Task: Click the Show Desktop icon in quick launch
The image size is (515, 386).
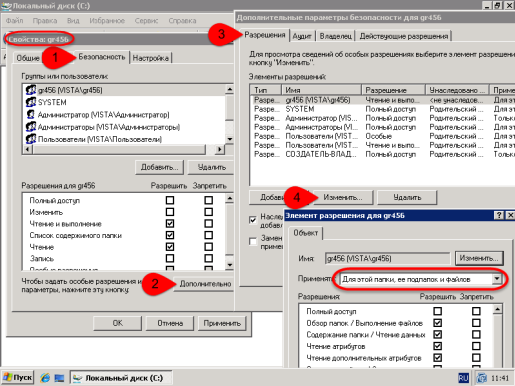Action: coord(59,378)
